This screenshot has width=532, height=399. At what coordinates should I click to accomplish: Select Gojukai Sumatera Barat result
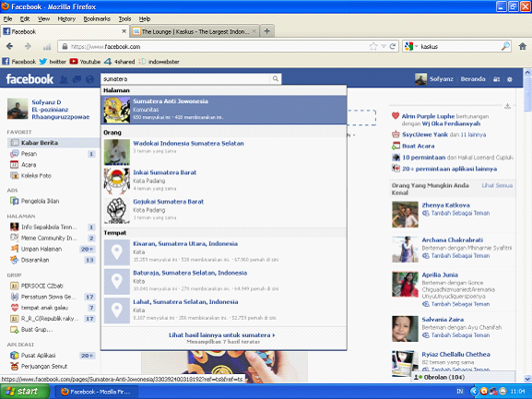click(x=224, y=210)
